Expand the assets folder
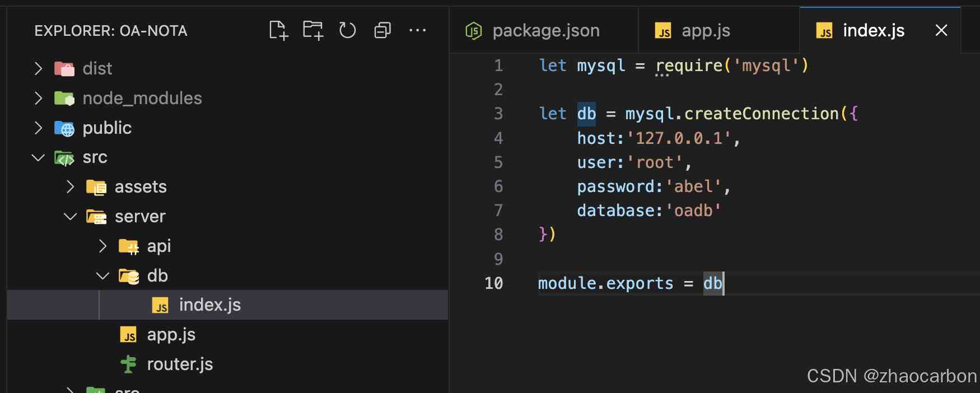This screenshot has width=980, height=393. pyautogui.click(x=71, y=187)
